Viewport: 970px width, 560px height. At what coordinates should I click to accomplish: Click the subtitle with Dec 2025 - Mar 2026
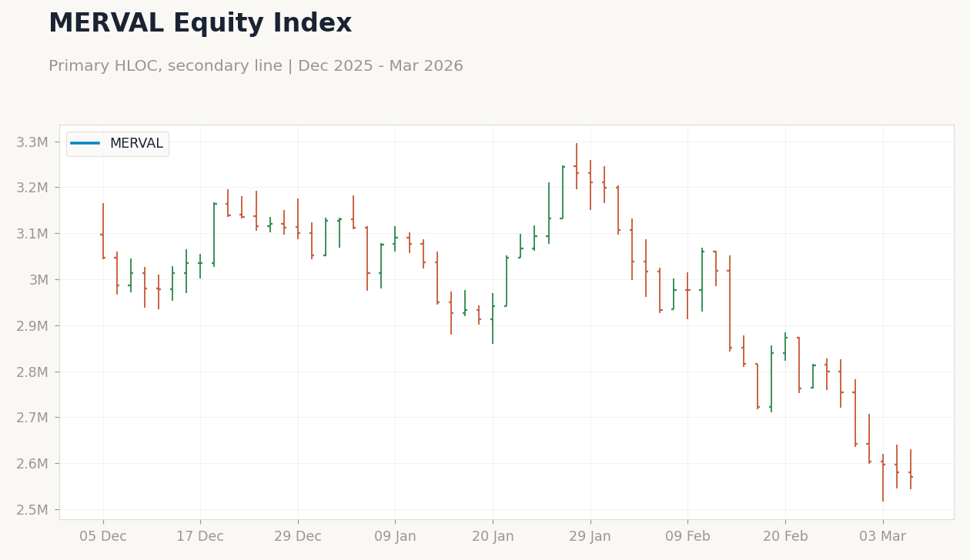coord(256,66)
